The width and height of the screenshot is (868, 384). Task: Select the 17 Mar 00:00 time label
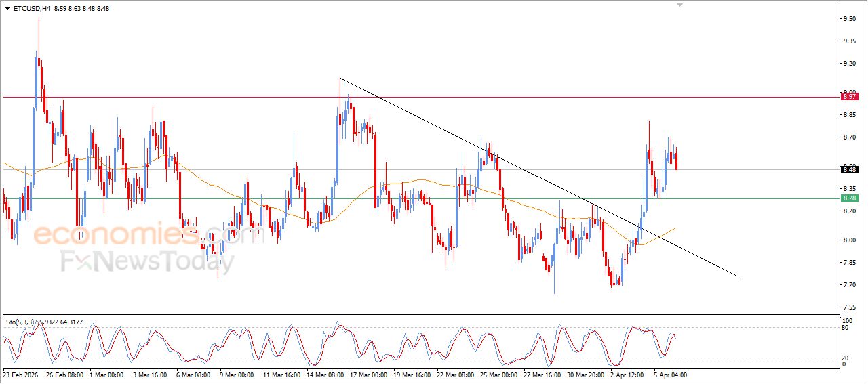point(370,375)
